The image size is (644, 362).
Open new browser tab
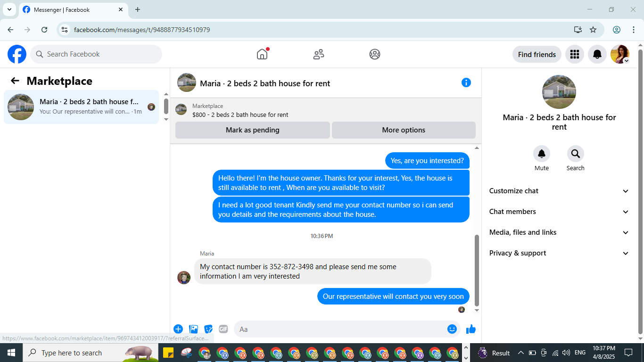(x=138, y=9)
